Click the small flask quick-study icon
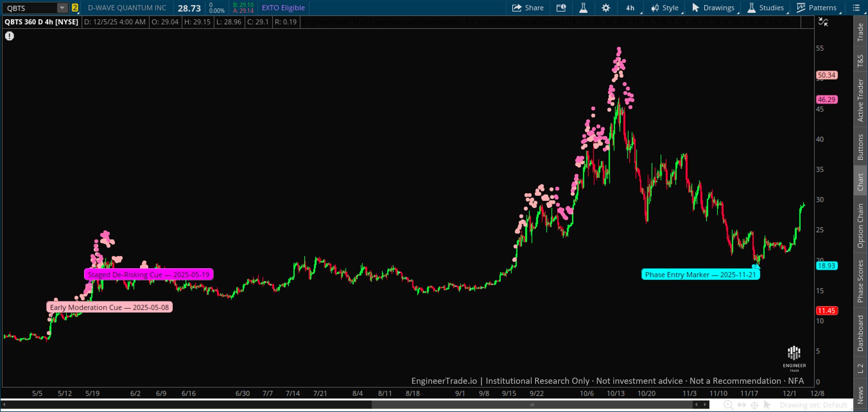 (583, 7)
